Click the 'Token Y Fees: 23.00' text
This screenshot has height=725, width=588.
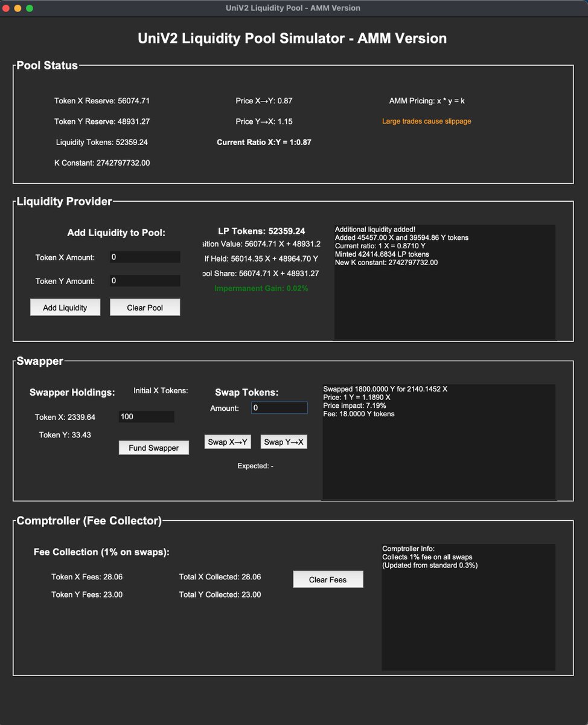(x=87, y=594)
